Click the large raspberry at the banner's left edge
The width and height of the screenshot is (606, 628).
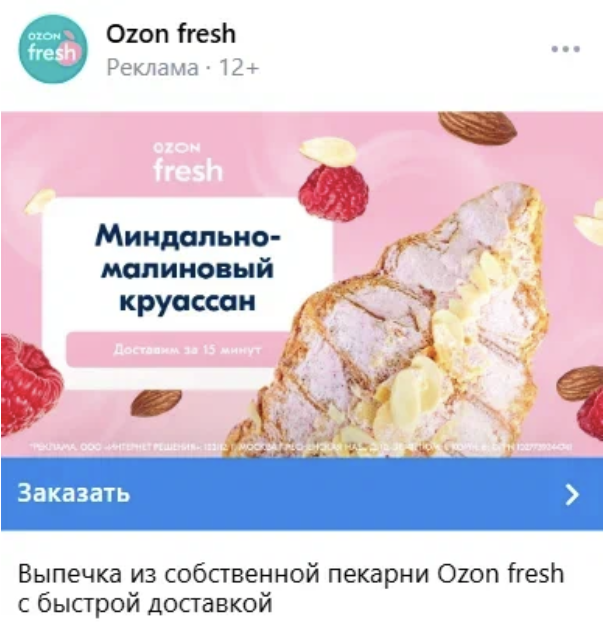[x=30, y=385]
